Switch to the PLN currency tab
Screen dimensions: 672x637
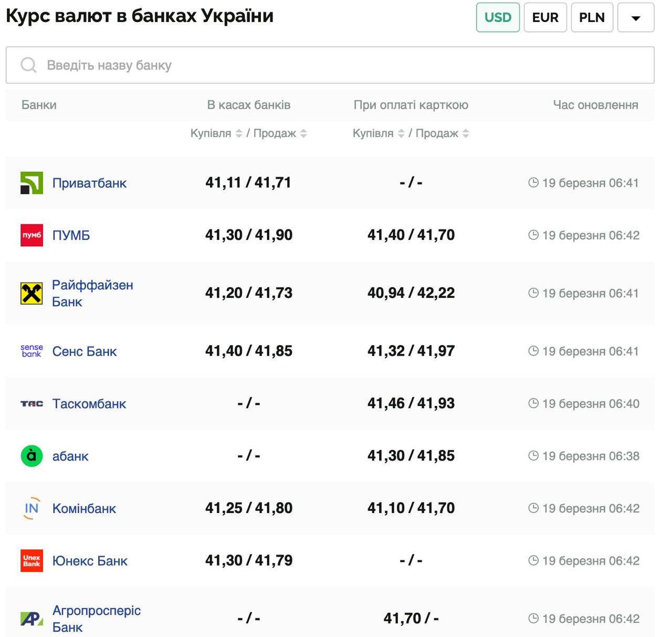coord(592,17)
